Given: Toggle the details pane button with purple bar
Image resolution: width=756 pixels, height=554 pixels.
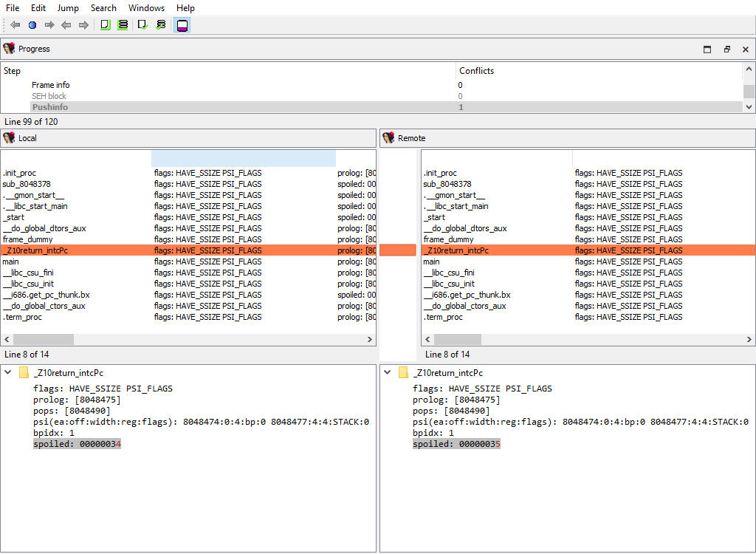Looking at the screenshot, I should [x=182, y=25].
